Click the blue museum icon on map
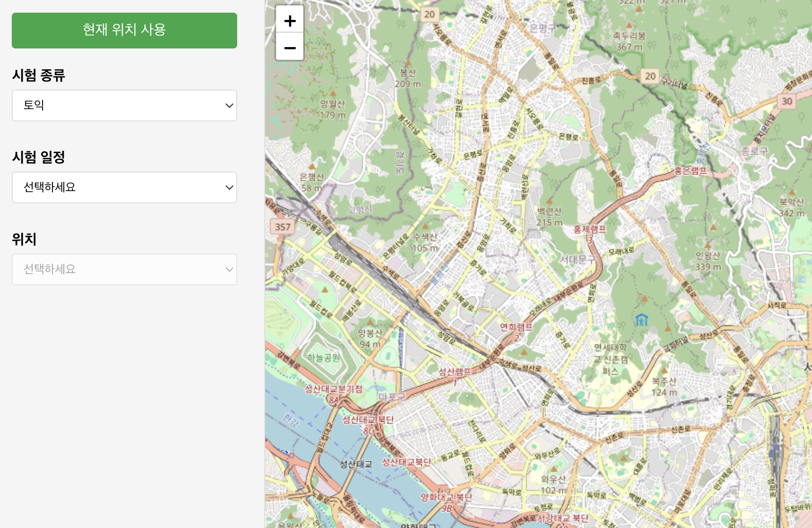The width and height of the screenshot is (812, 528). pyautogui.click(x=641, y=320)
